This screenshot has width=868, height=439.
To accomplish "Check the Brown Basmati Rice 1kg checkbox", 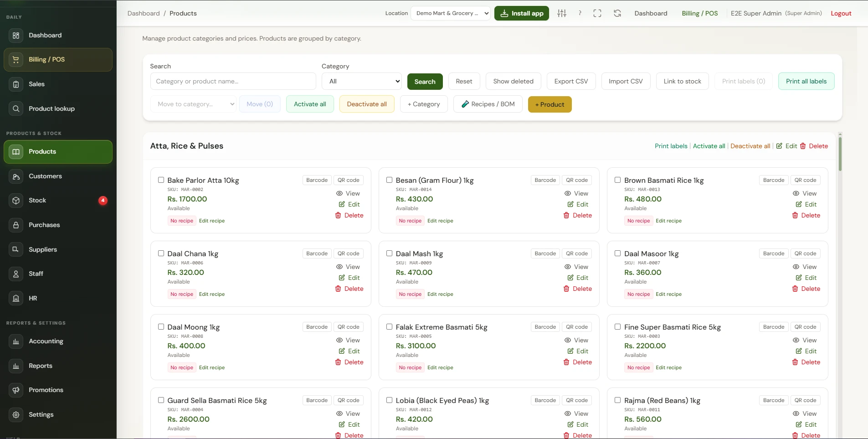I will coord(617,180).
